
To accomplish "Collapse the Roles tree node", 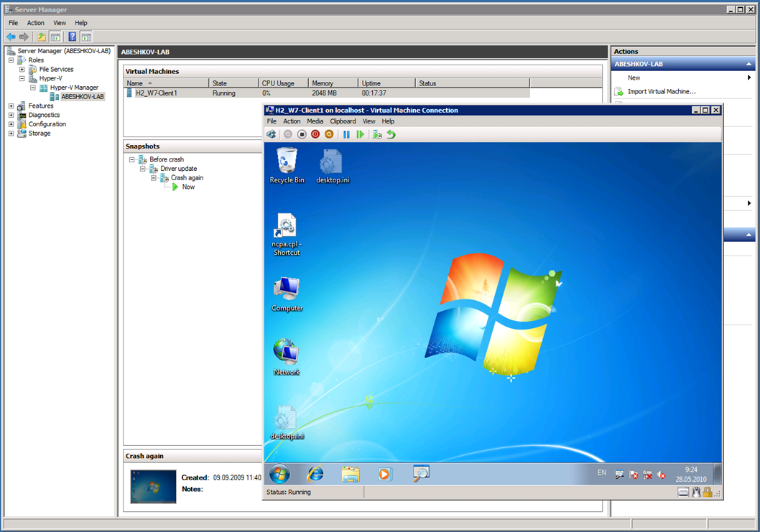I will tap(11, 60).
